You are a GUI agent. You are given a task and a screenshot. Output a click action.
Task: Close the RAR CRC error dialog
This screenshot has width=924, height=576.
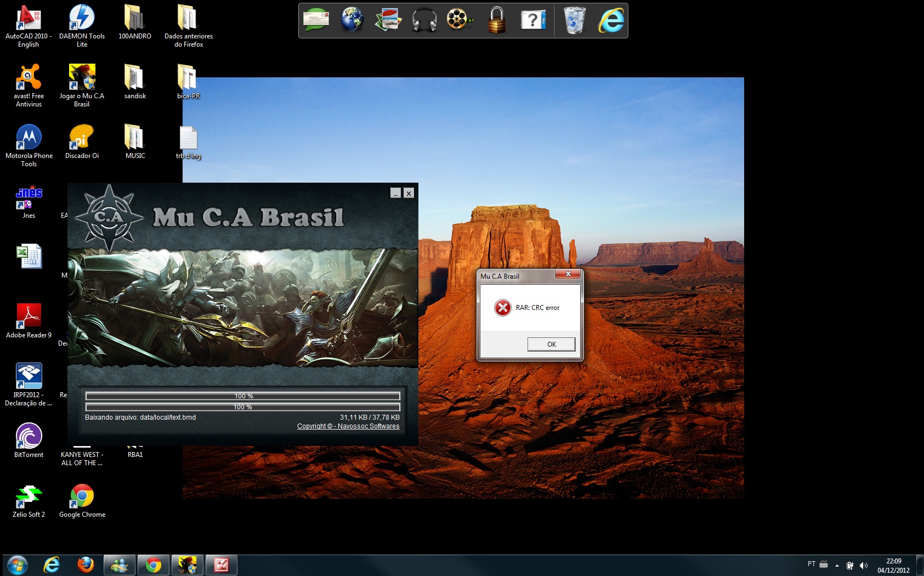[x=568, y=274]
